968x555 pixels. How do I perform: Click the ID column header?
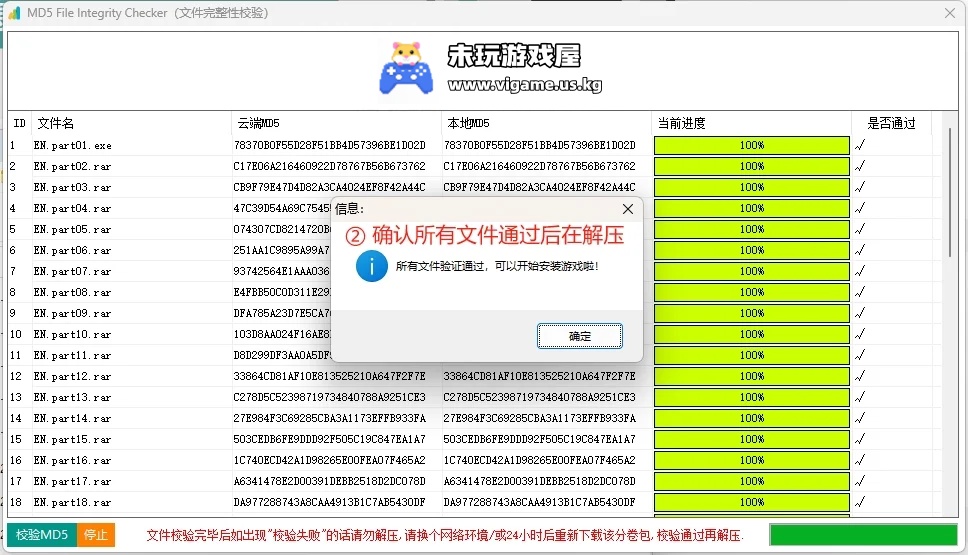click(20, 123)
